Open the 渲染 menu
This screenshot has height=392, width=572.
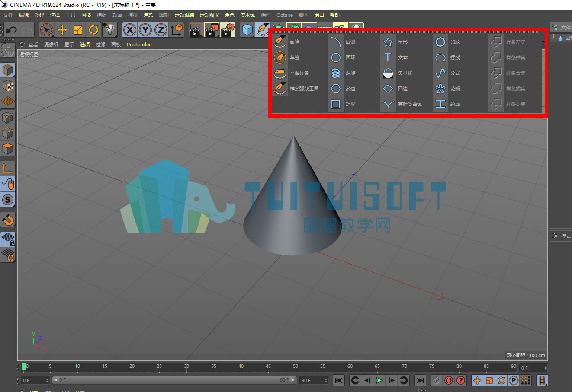[x=148, y=15]
